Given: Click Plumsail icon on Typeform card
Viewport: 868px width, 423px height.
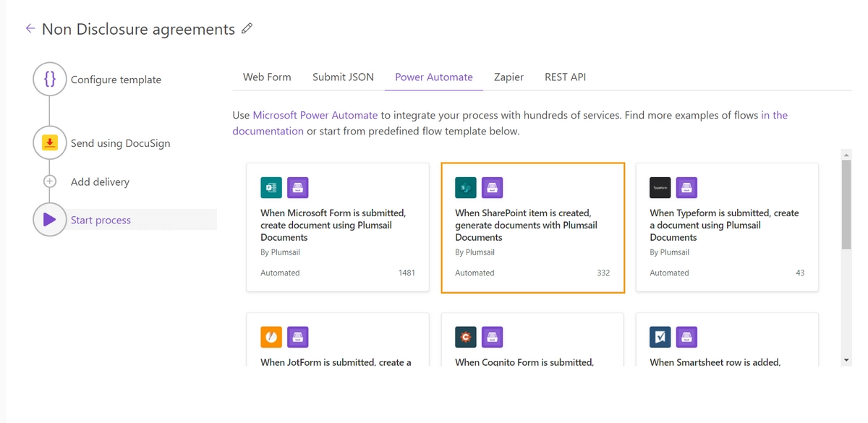Looking at the screenshot, I should (x=687, y=188).
